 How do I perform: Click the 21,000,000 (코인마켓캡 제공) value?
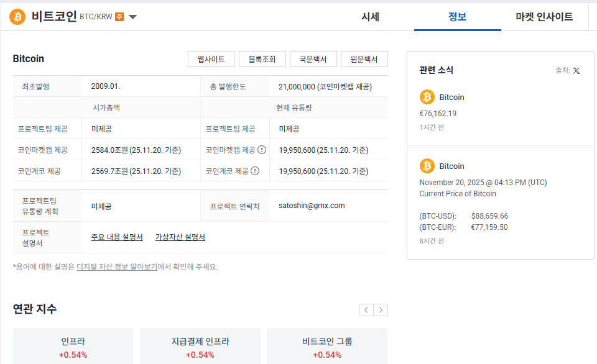(325, 87)
